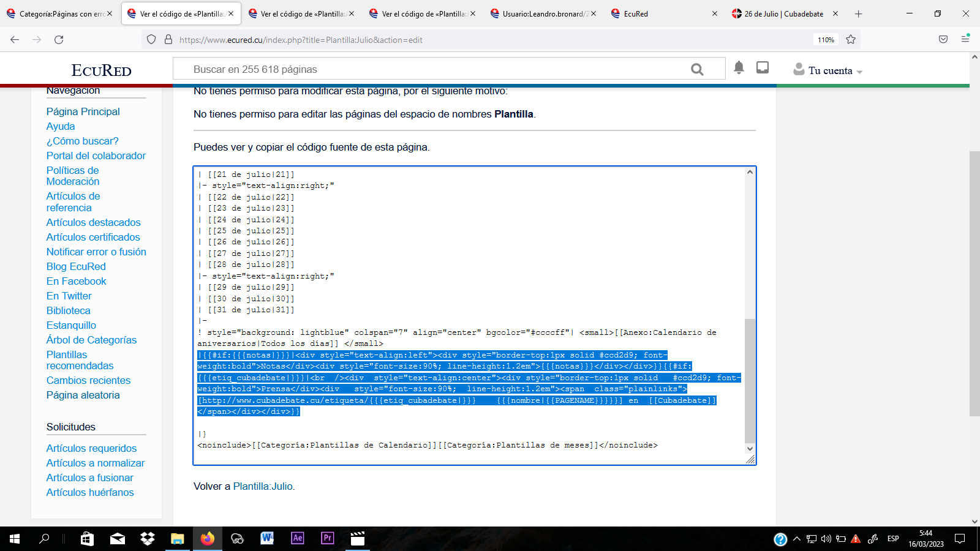Click the source code box scroll-down arrow
The height and width of the screenshot is (551, 980).
click(750, 449)
